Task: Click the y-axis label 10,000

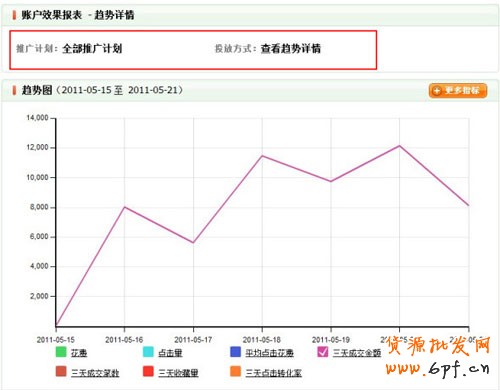Action: pos(37,177)
